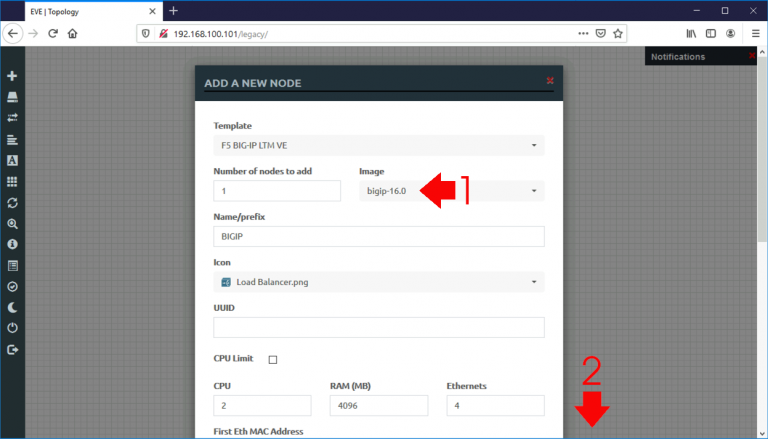Click Number of nodes to add field

277,191
